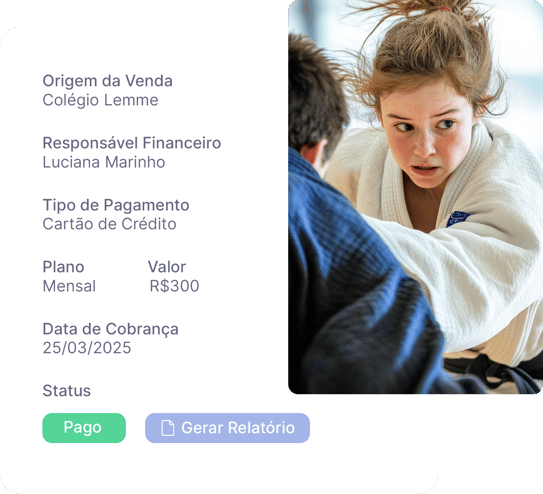Select the name Luciana Marinho
This screenshot has width=543, height=494.
104,162
